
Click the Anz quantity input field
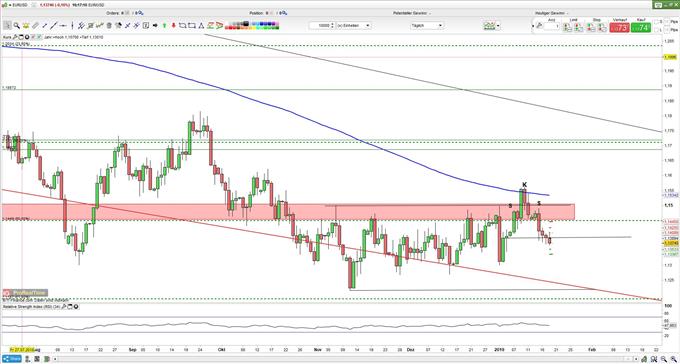[552, 26]
